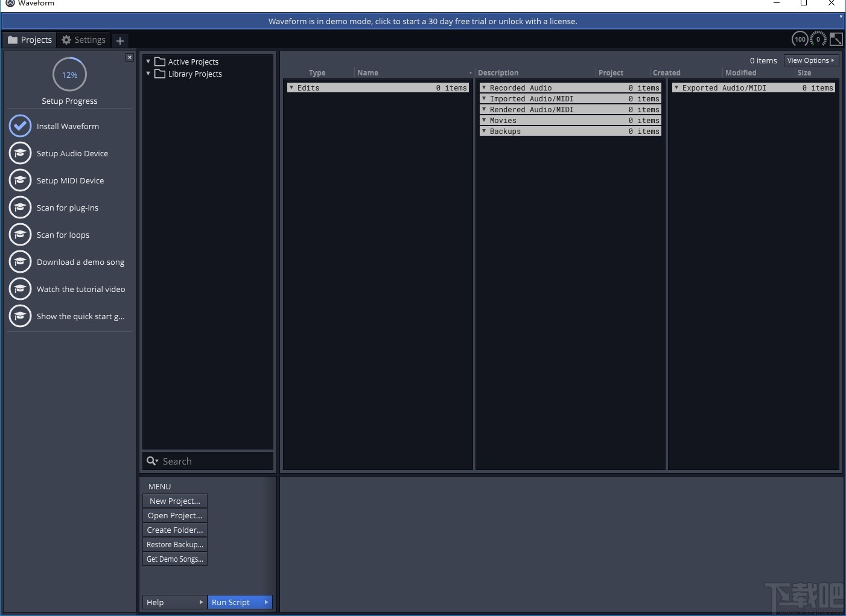Select the Library Projects tree label
The width and height of the screenshot is (846, 616).
pyautogui.click(x=195, y=74)
